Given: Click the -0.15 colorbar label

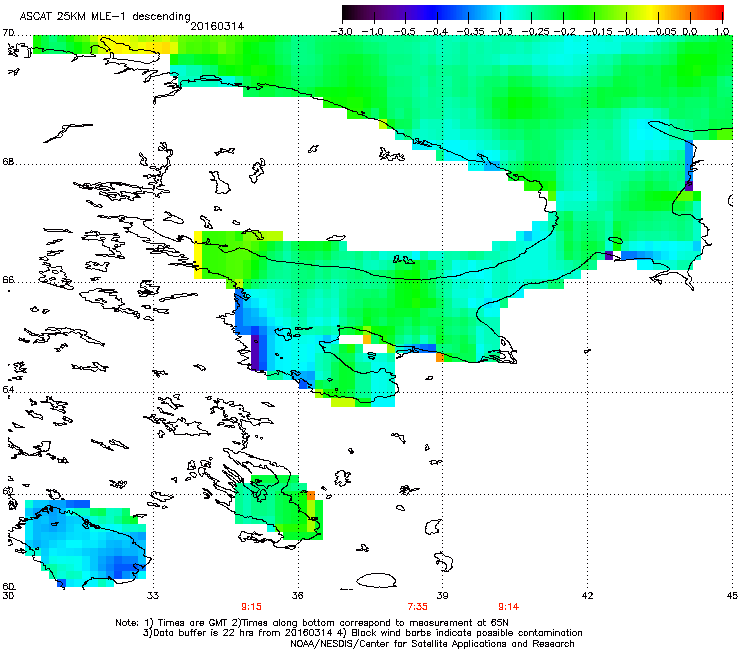Looking at the screenshot, I should coord(596,32).
